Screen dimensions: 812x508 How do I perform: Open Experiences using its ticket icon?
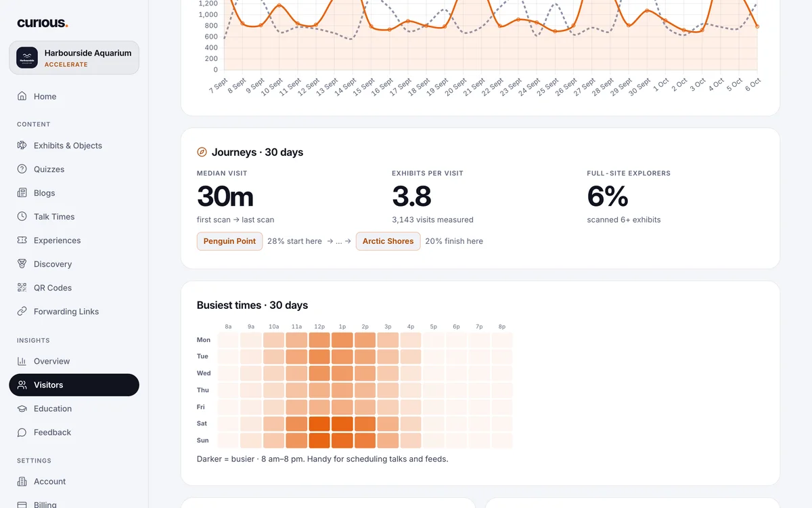click(22, 240)
